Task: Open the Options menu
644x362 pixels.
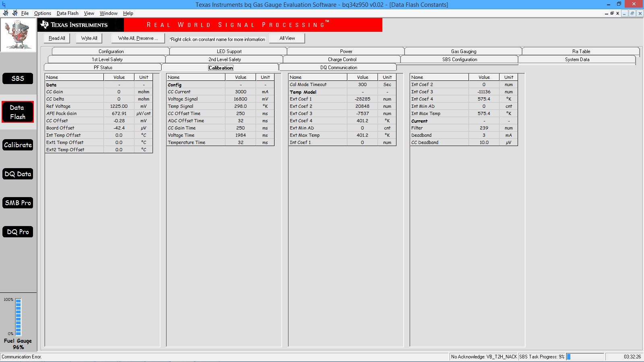Action: [x=43, y=13]
